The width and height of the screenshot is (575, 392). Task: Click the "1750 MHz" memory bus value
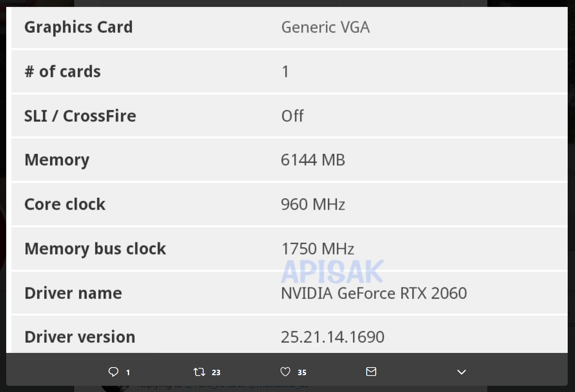[x=317, y=249]
